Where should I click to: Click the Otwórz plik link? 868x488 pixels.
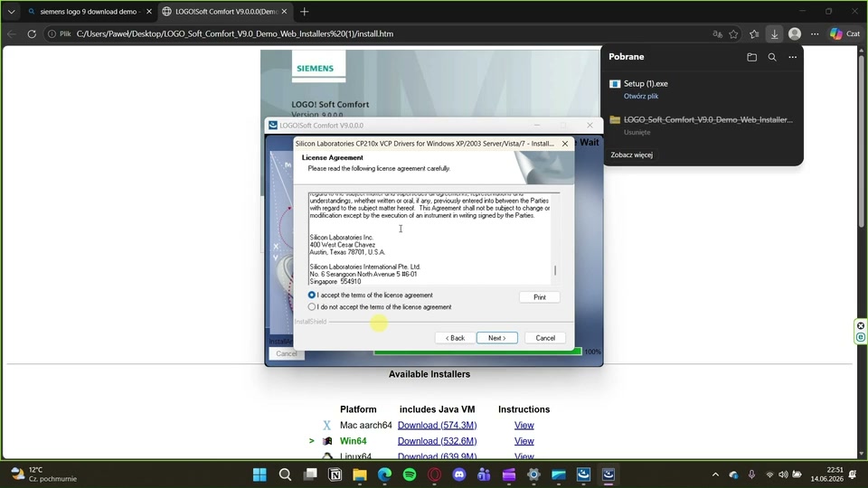640,97
